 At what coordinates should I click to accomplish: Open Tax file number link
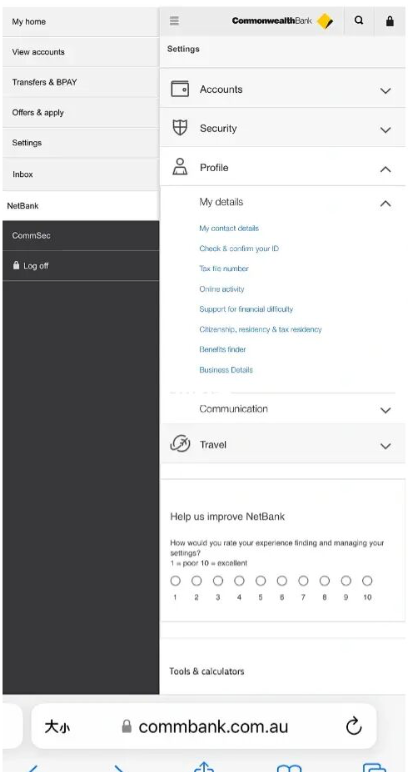pos(224,269)
